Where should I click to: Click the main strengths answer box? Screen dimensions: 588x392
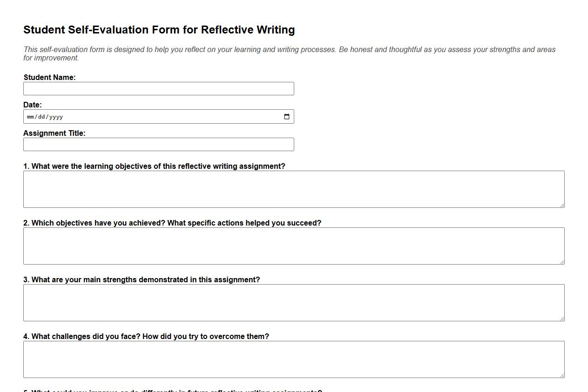pos(293,302)
